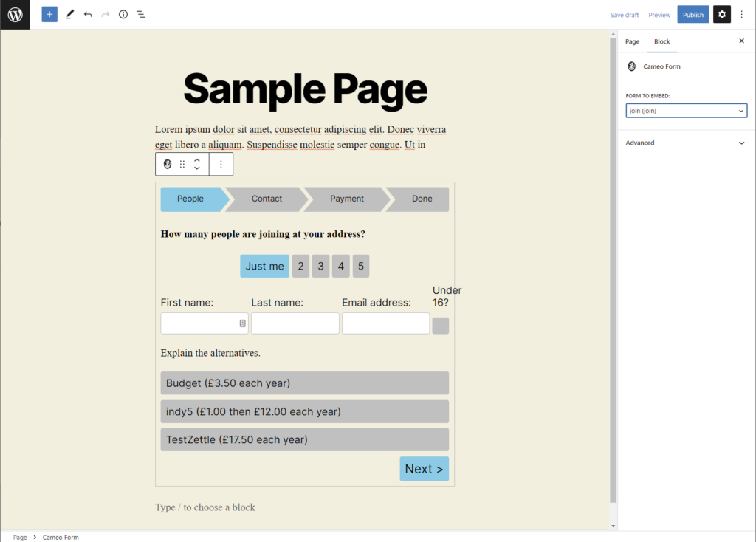
Task: Select 2 people joining
Action: [301, 266]
